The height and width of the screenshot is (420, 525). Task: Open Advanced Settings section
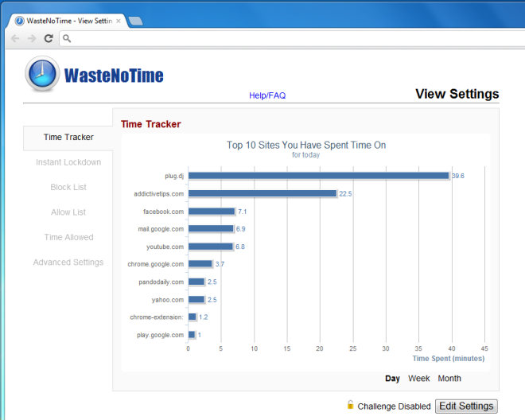pyautogui.click(x=68, y=262)
